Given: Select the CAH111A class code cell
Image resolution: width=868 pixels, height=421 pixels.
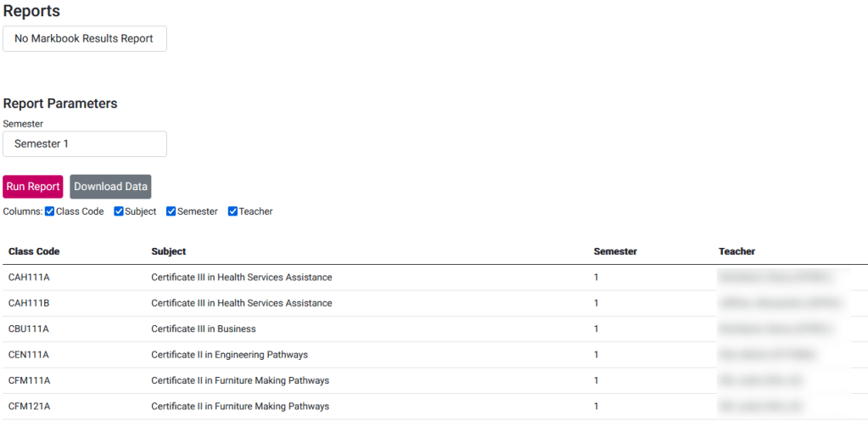Looking at the screenshot, I should point(29,278).
